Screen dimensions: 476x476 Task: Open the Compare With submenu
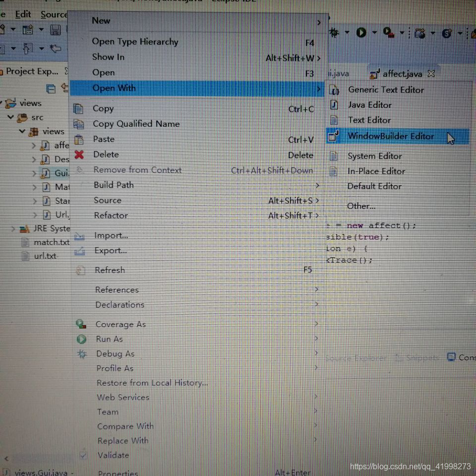(x=197, y=426)
